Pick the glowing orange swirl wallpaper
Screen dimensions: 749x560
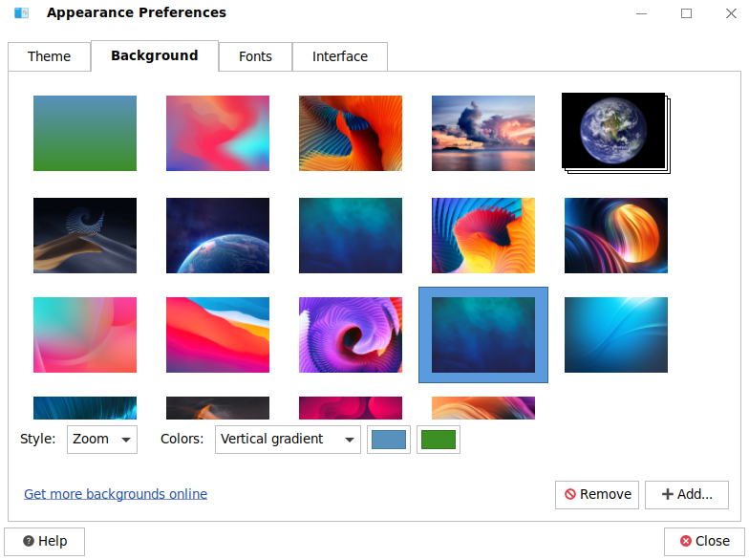(x=616, y=235)
